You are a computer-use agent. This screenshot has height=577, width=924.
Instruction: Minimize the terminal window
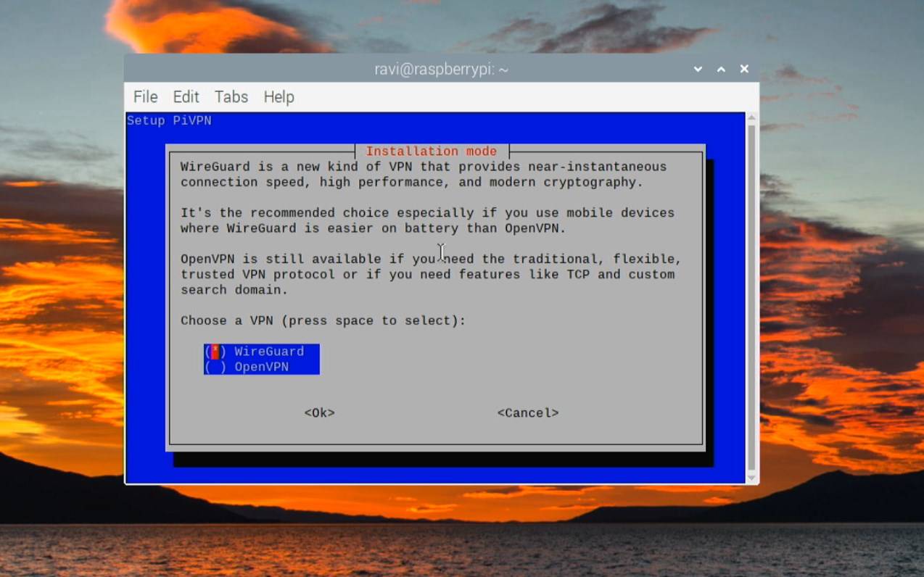tap(697, 69)
